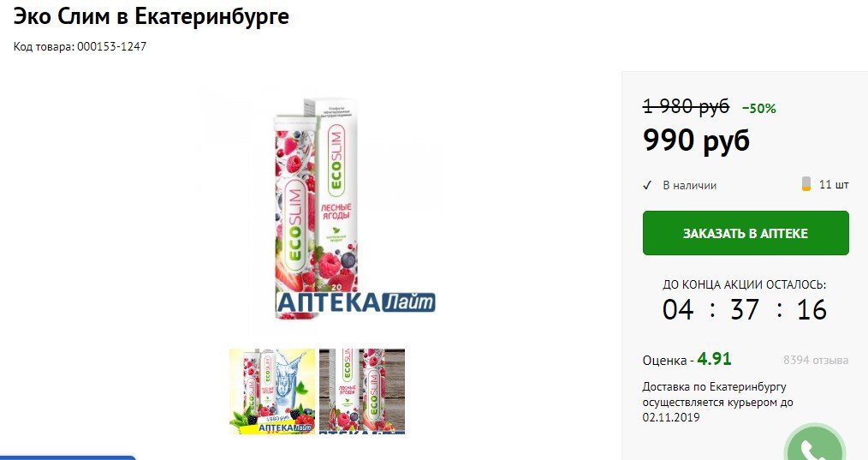This screenshot has height=460, width=868.
Task: Click the product code 000153-1247
Action: pos(112,46)
